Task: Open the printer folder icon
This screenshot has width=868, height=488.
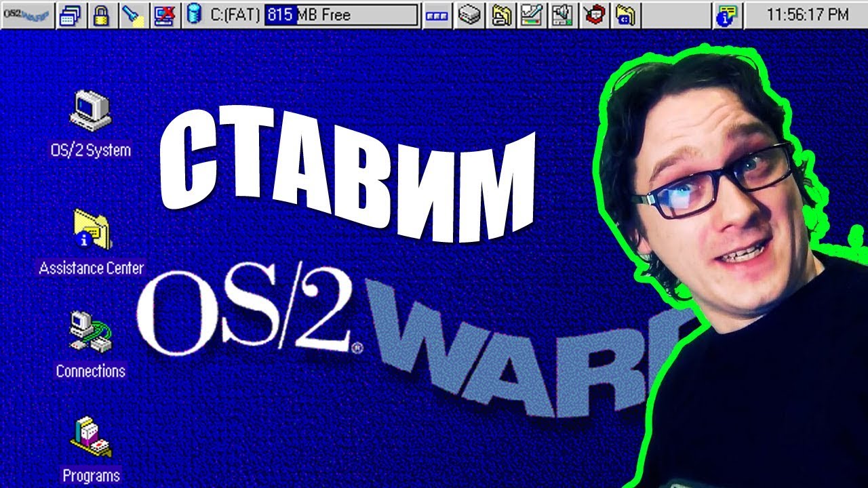Action: tap(502, 15)
